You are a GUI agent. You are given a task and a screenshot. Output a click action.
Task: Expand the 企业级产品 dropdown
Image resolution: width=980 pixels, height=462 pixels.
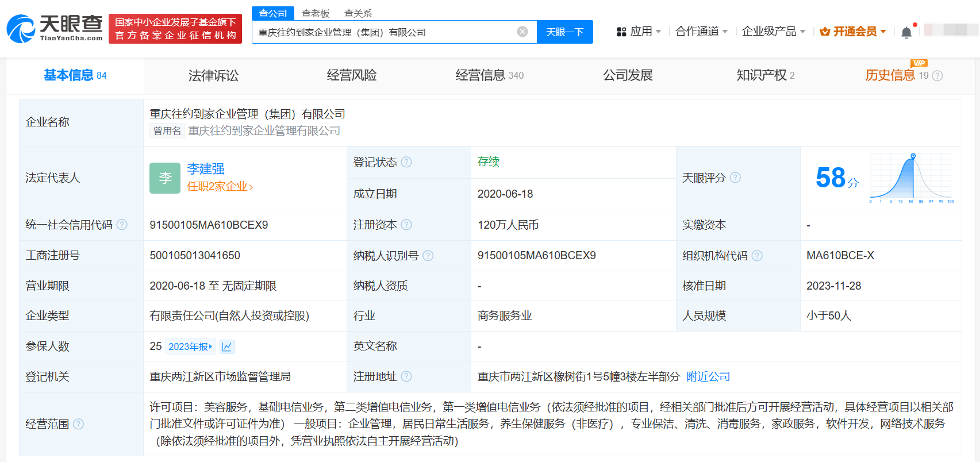tap(802, 32)
